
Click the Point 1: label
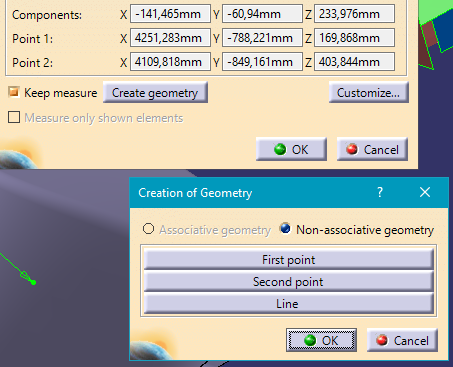32,39
